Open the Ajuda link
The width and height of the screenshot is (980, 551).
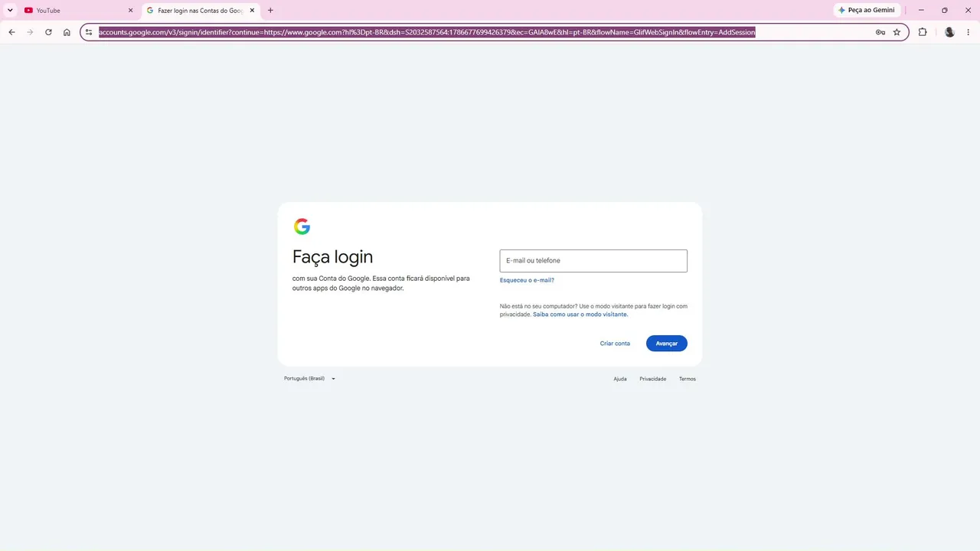(620, 379)
